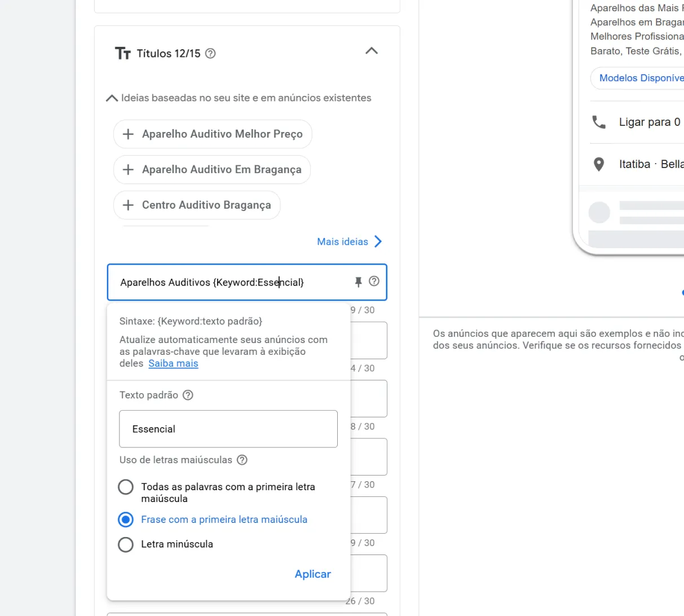Click help icon inside the headline field
The height and width of the screenshot is (616, 684).
point(374,281)
